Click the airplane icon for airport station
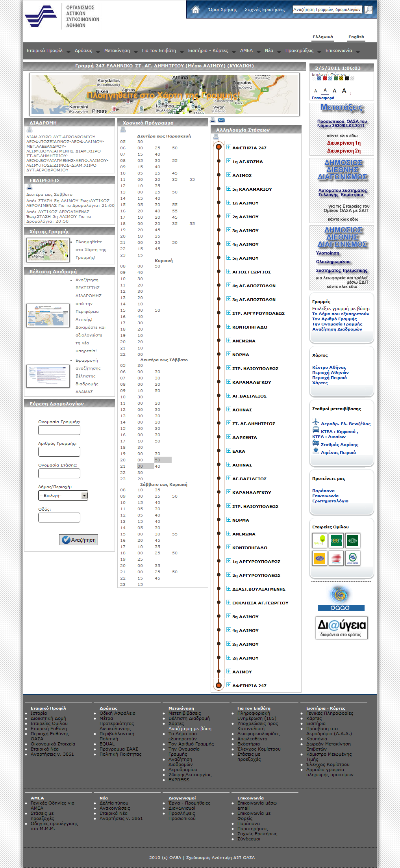The image size is (400, 868). [315, 422]
